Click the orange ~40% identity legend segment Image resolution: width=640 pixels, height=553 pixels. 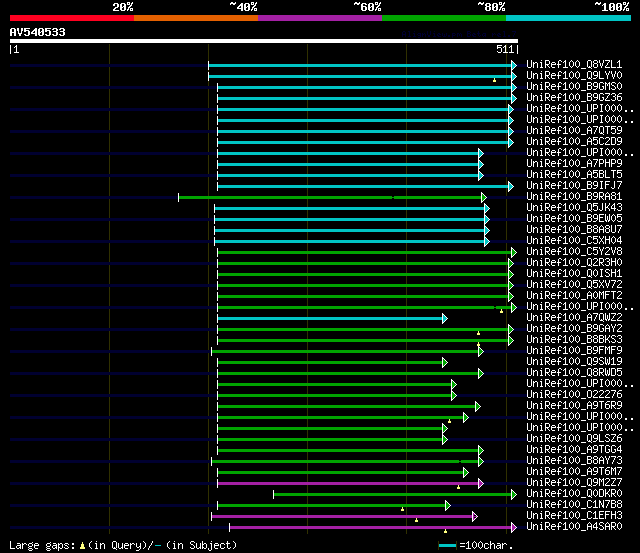196,18
